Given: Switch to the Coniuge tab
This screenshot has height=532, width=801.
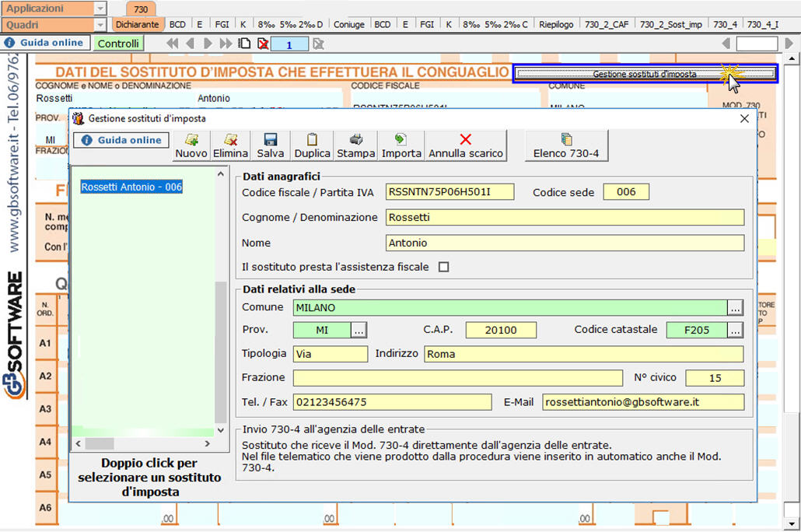Looking at the screenshot, I should 349,25.
